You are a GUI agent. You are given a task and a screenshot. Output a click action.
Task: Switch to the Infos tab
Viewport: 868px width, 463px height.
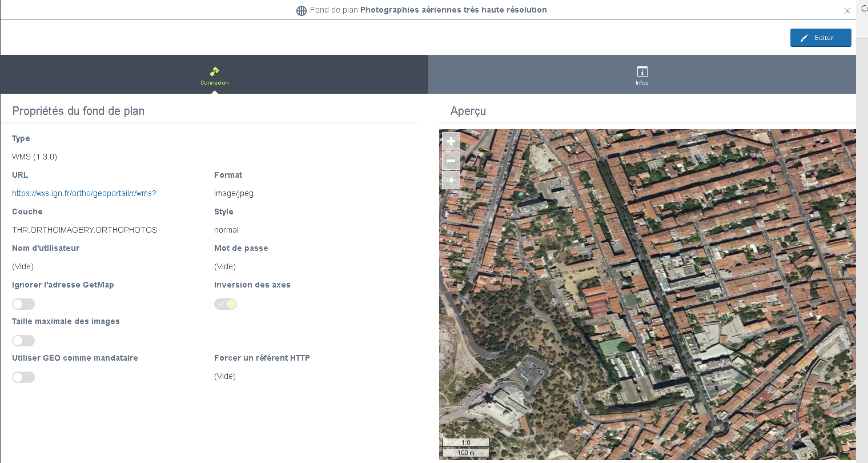pyautogui.click(x=642, y=75)
